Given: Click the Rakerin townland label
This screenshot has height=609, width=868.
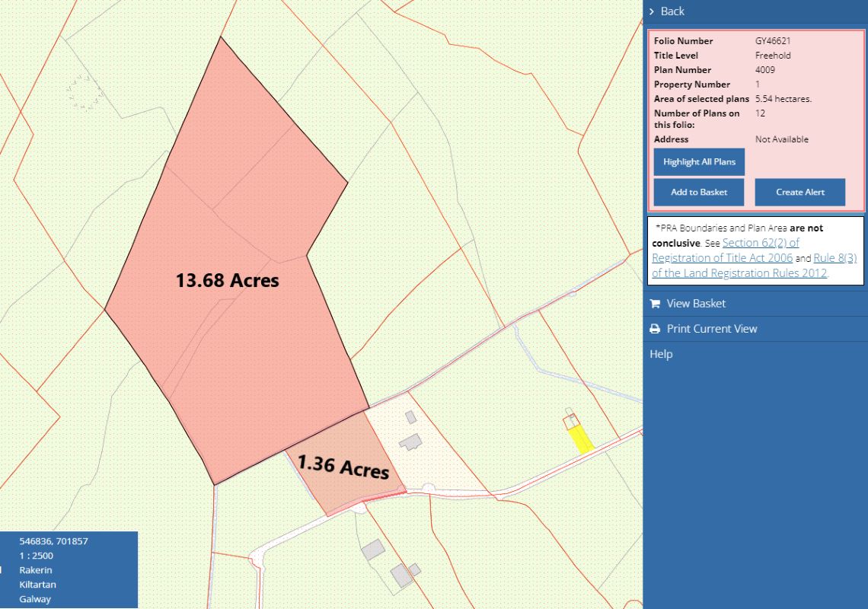Looking at the screenshot, I should tap(36, 570).
